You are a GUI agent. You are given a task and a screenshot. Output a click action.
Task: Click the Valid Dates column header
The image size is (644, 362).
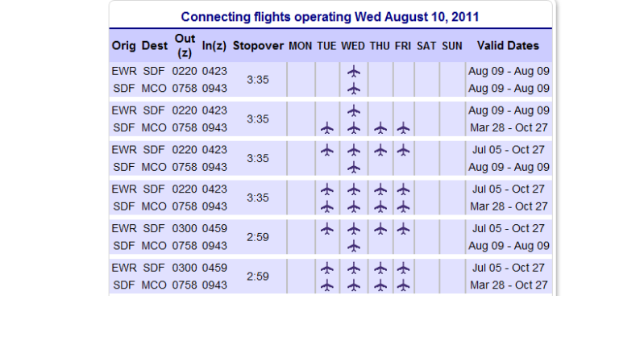(x=508, y=46)
